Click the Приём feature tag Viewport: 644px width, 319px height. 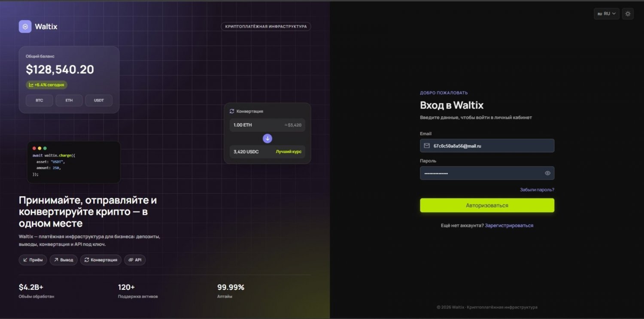[x=33, y=260]
